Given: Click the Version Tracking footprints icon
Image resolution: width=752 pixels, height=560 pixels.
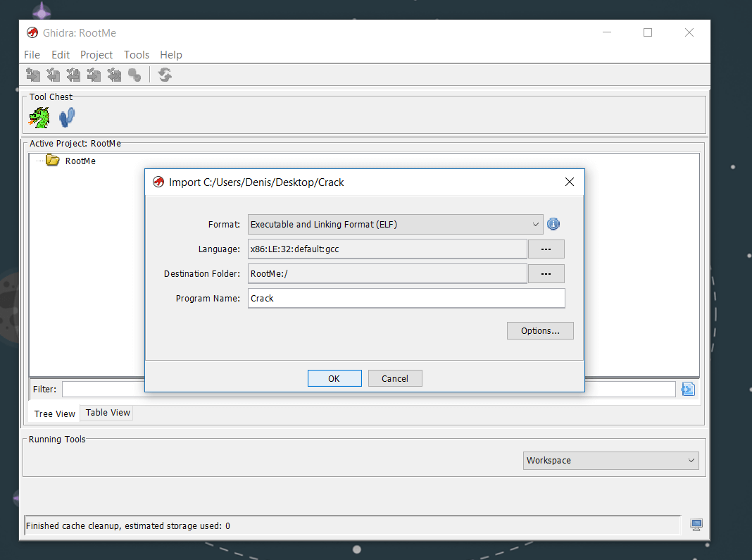Looking at the screenshot, I should (67, 117).
